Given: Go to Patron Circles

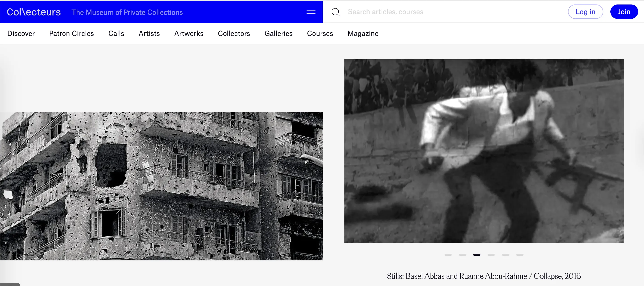Looking at the screenshot, I should [71, 33].
